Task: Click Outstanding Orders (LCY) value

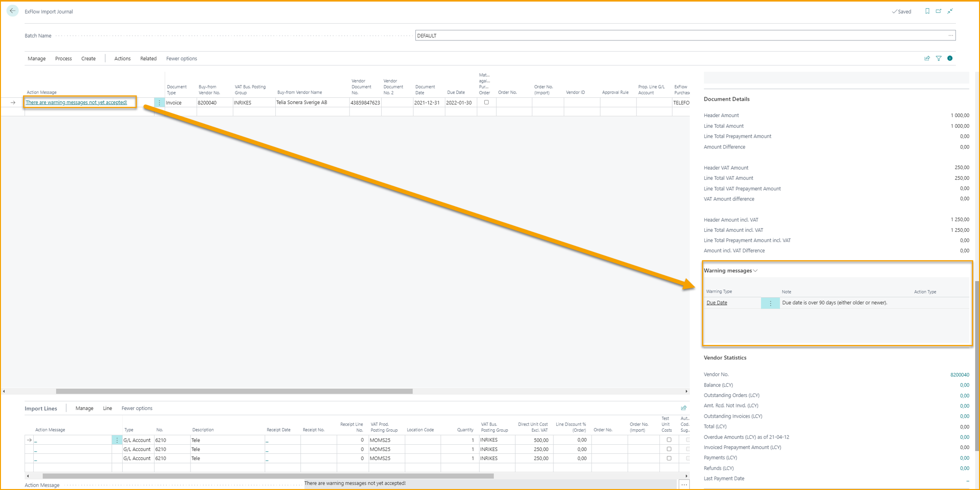Action: click(965, 396)
